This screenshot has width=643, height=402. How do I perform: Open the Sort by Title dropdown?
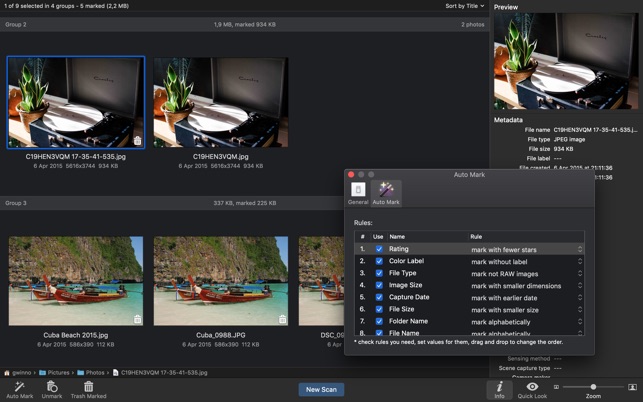click(x=465, y=6)
